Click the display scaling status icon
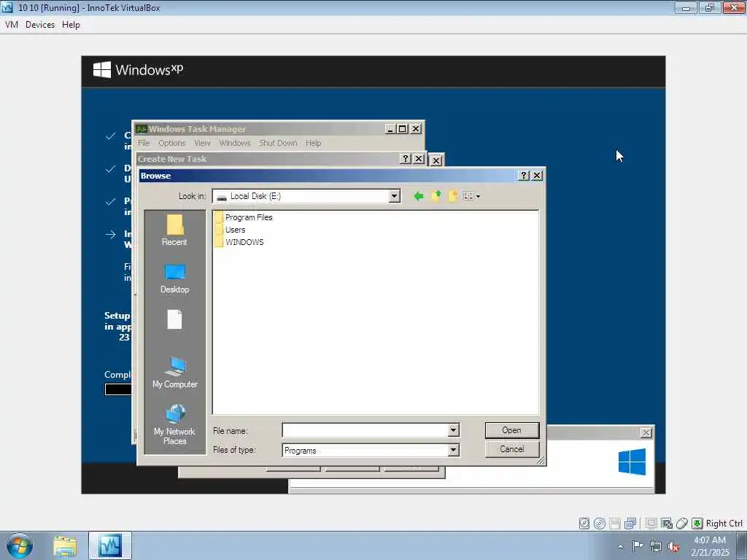 point(667,524)
